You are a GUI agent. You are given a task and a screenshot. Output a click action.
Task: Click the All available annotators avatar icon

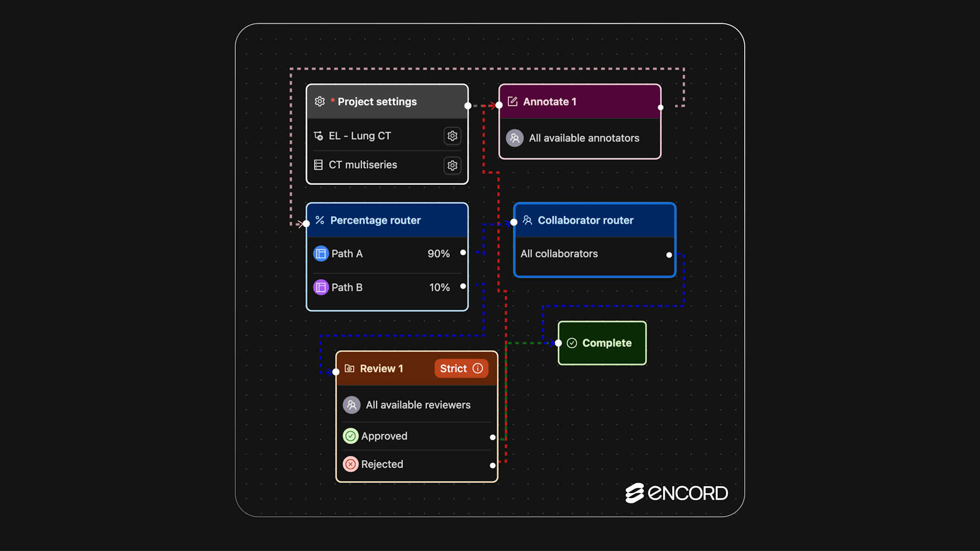[514, 138]
